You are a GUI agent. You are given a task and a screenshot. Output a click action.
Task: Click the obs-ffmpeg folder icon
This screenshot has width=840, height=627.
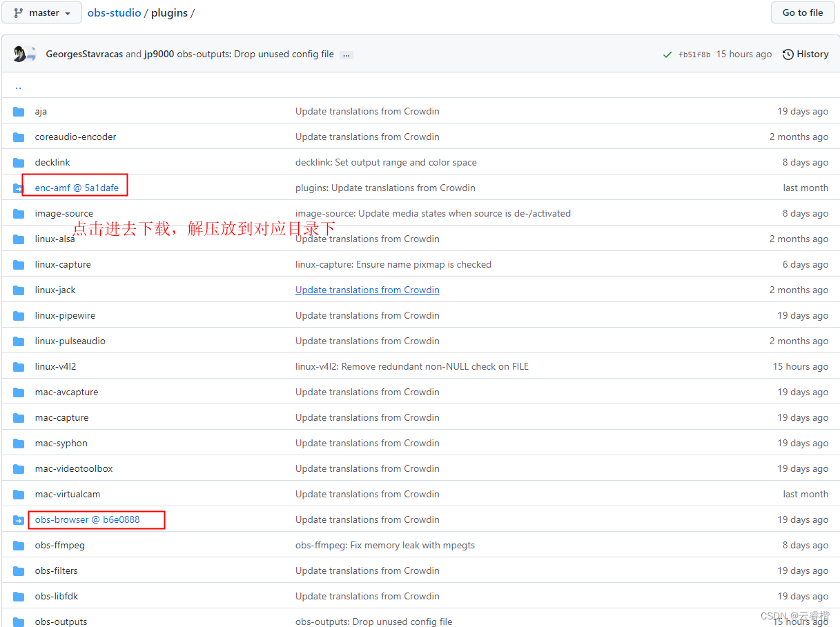point(19,546)
